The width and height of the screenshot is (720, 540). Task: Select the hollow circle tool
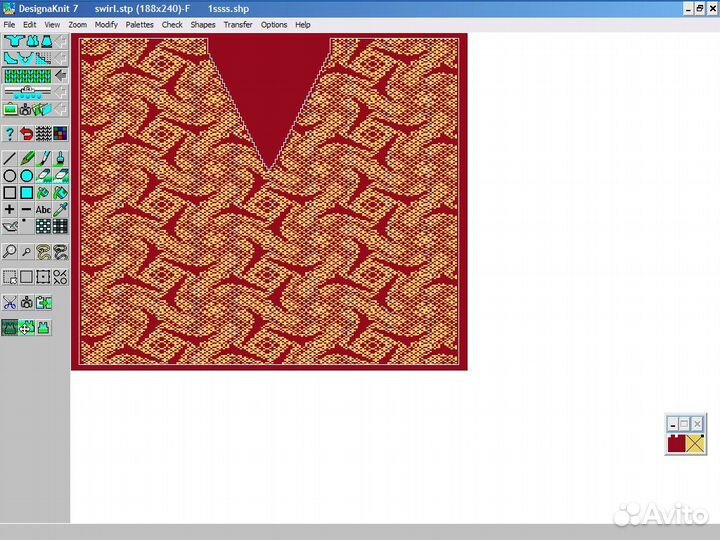[10, 176]
